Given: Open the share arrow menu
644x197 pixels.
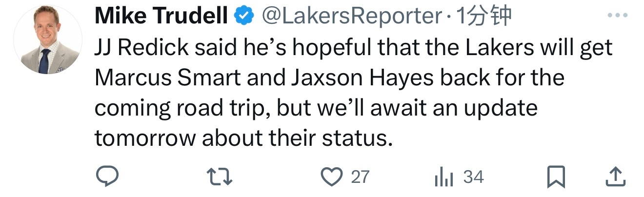Looking at the screenshot, I should tap(616, 177).
